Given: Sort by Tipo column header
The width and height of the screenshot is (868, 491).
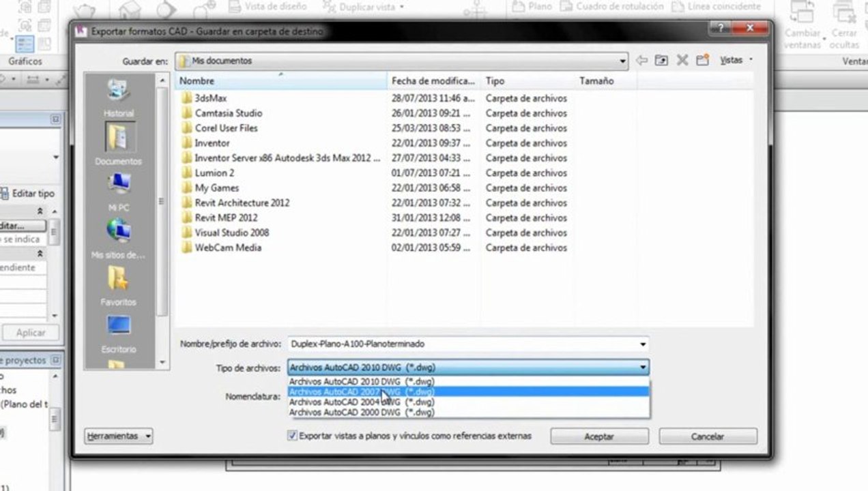Looking at the screenshot, I should (x=528, y=80).
